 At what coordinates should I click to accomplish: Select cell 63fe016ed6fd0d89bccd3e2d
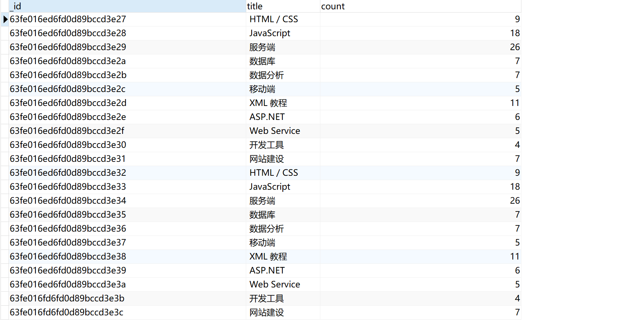pyautogui.click(x=127, y=103)
